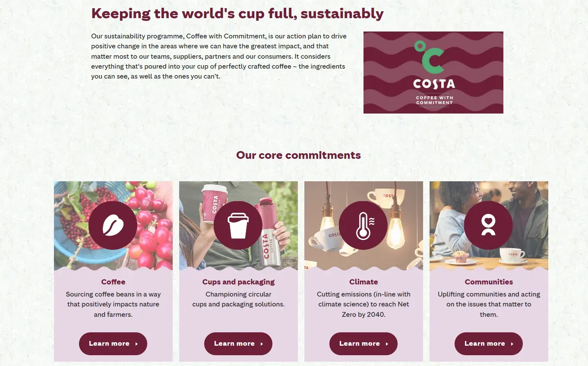
Task: Click the coffee bean icon on the Coffee card
Action: click(113, 225)
